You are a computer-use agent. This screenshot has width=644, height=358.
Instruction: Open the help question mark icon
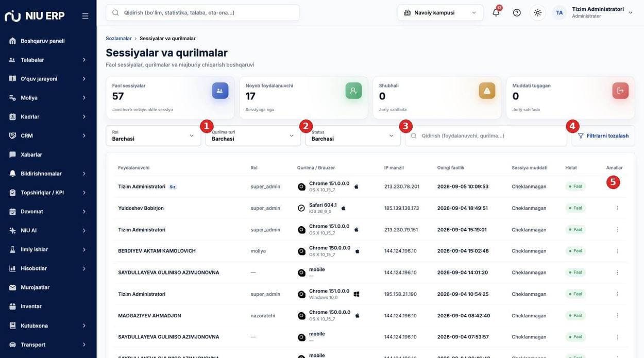[517, 12]
